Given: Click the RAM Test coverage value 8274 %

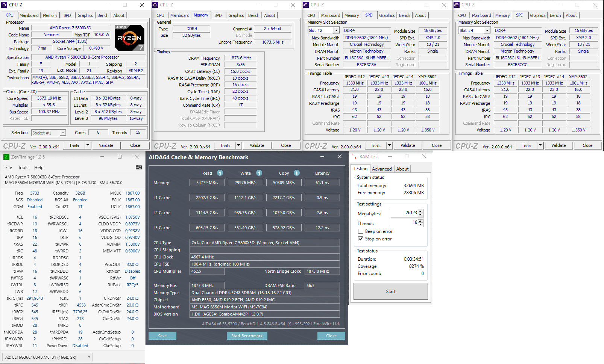Looking at the screenshot, I should coord(416,266).
